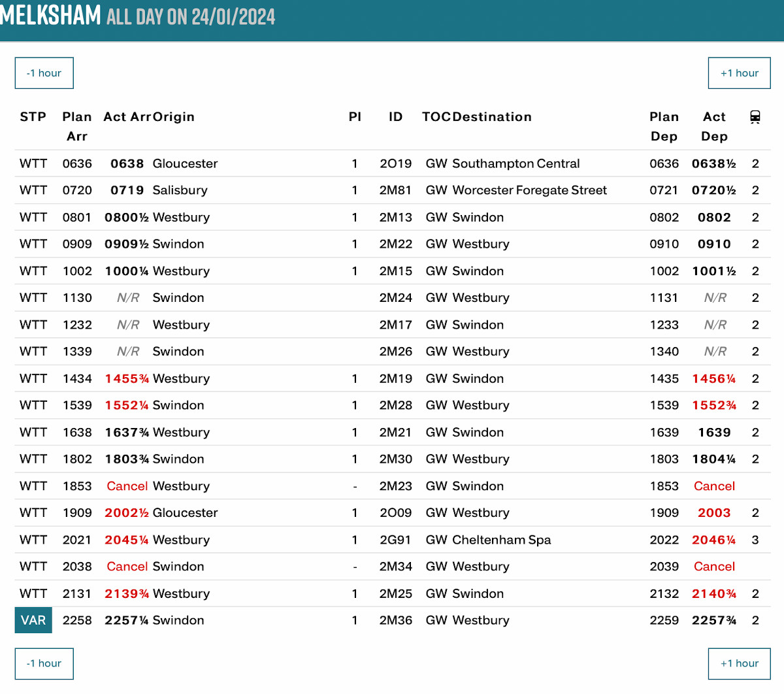Open train 2M24 with no report
This screenshot has width=784, height=694.
point(395,298)
